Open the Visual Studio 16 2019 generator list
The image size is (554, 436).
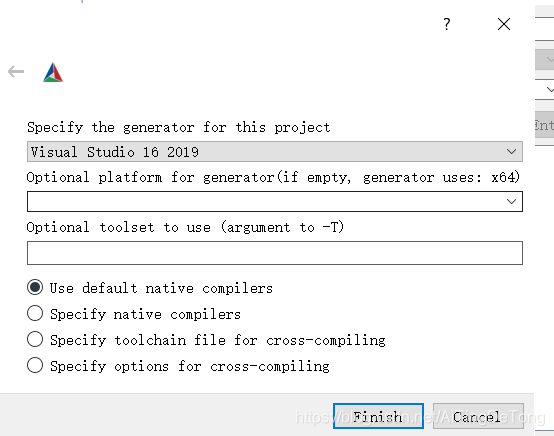[x=275, y=152]
